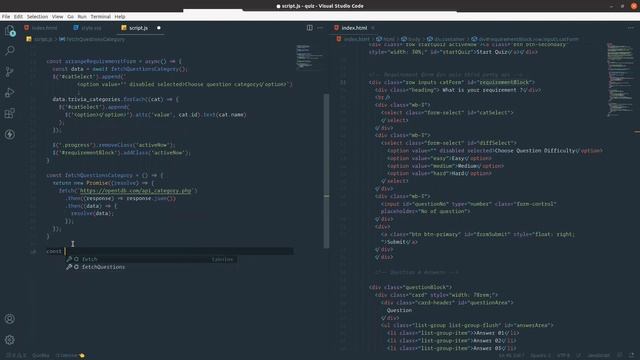Click the lightning bolt activity bar icon
The image size is (640, 360).
[10, 134]
